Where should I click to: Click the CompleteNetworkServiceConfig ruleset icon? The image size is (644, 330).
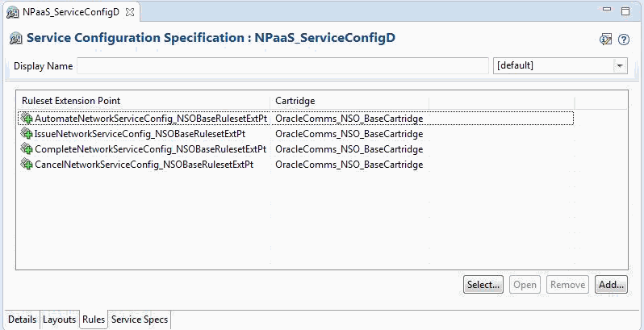[x=27, y=149]
